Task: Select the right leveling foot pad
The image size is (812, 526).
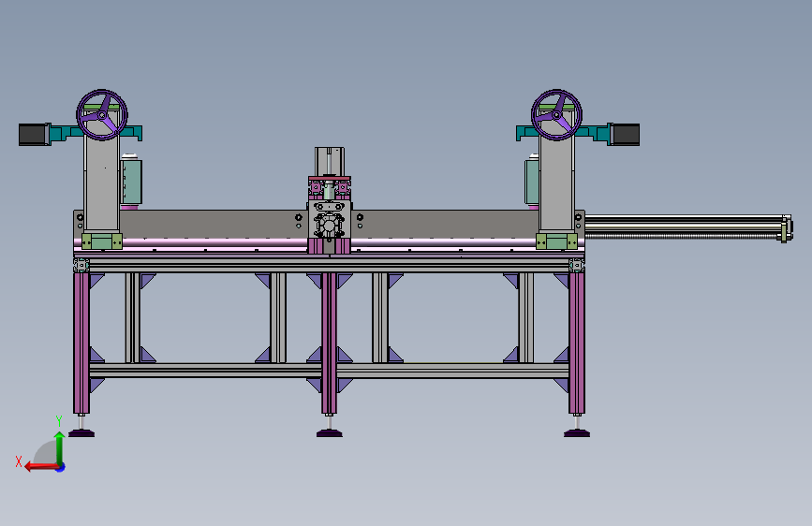Action: [576, 432]
